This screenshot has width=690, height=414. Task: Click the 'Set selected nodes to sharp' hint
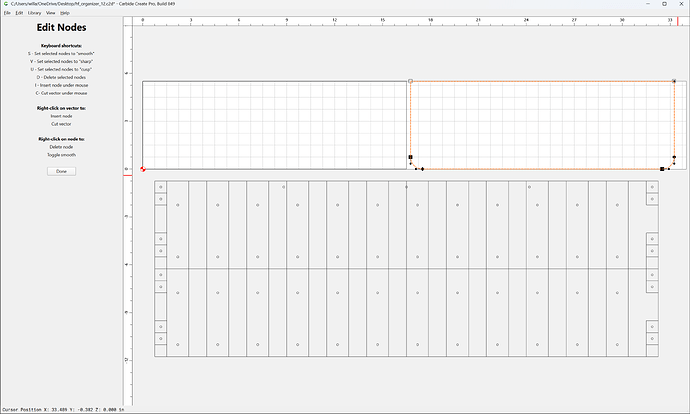(x=62, y=62)
